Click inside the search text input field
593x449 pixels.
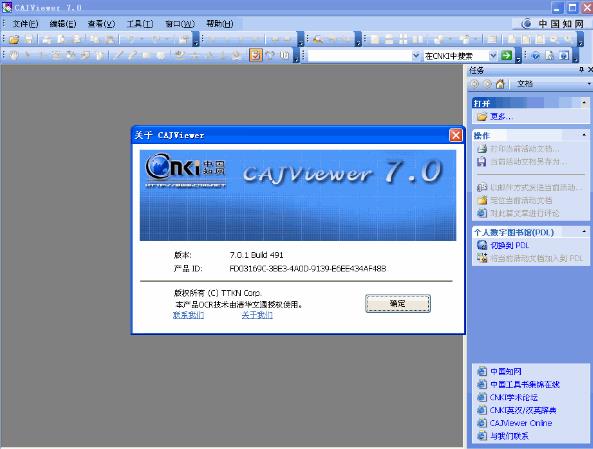pyautogui.click(x=360, y=56)
